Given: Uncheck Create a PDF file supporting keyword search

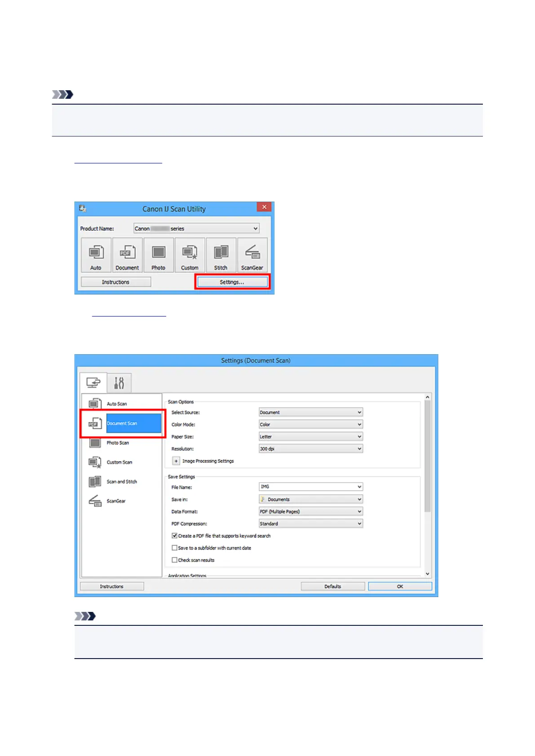Looking at the screenshot, I should pos(175,536).
